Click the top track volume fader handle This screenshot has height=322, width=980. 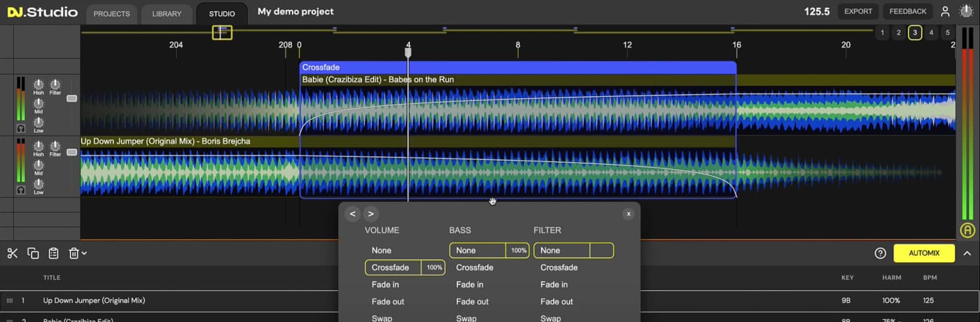pos(72,98)
